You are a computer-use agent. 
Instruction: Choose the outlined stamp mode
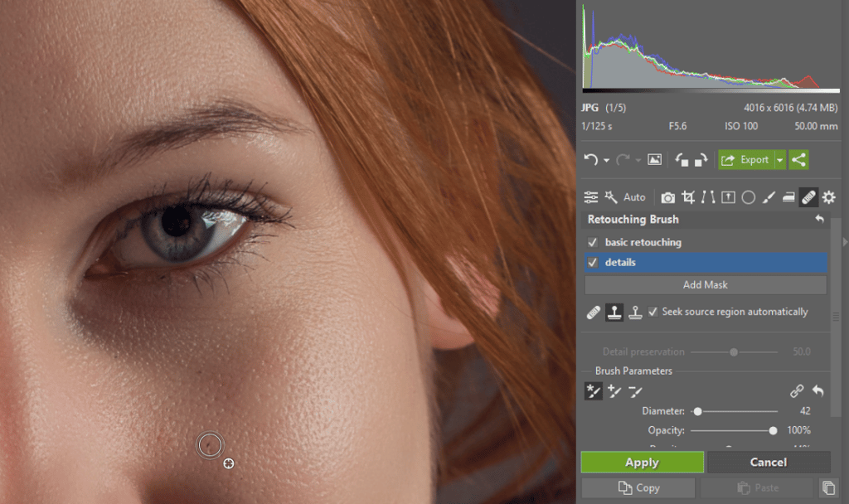click(636, 313)
